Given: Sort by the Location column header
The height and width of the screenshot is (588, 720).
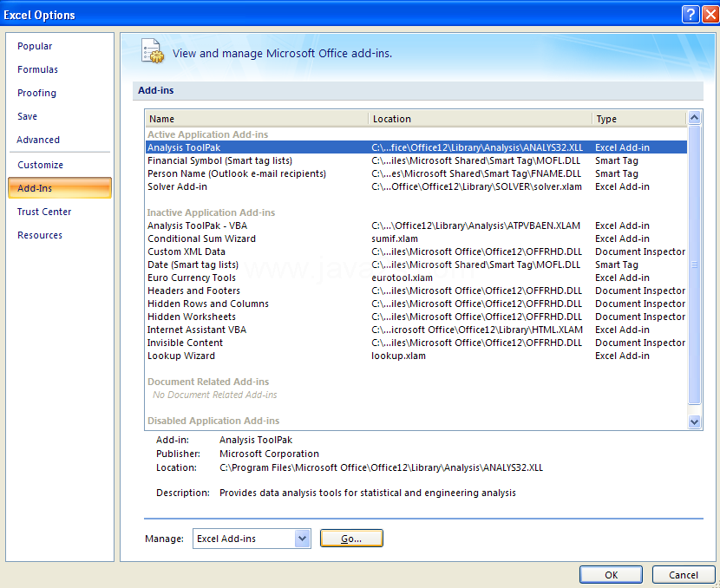Looking at the screenshot, I should [481, 119].
